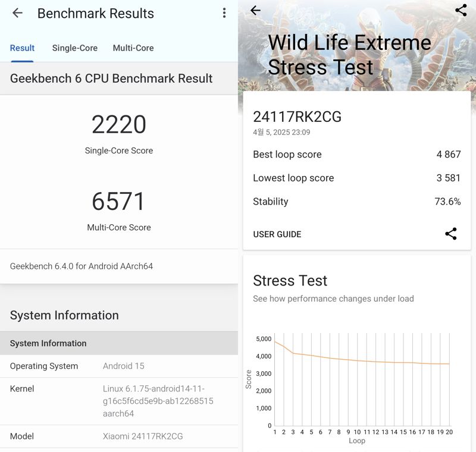Tap the 2220 Single-Core Score

pos(119,125)
